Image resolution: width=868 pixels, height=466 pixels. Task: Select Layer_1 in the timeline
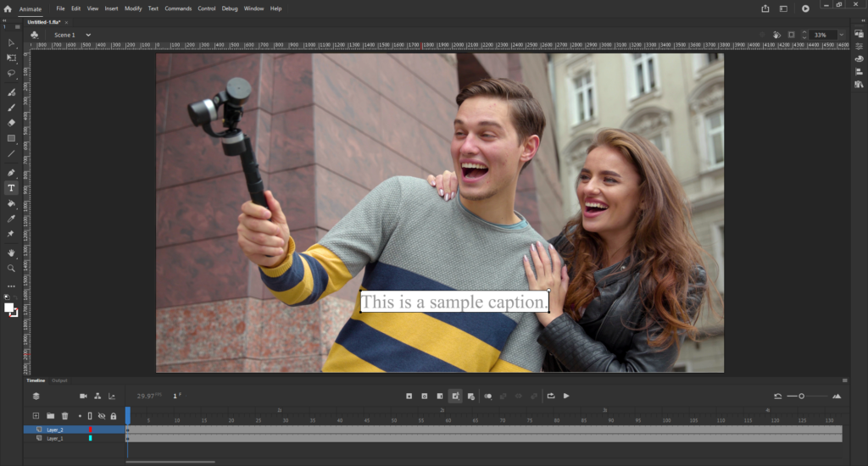[x=55, y=438]
